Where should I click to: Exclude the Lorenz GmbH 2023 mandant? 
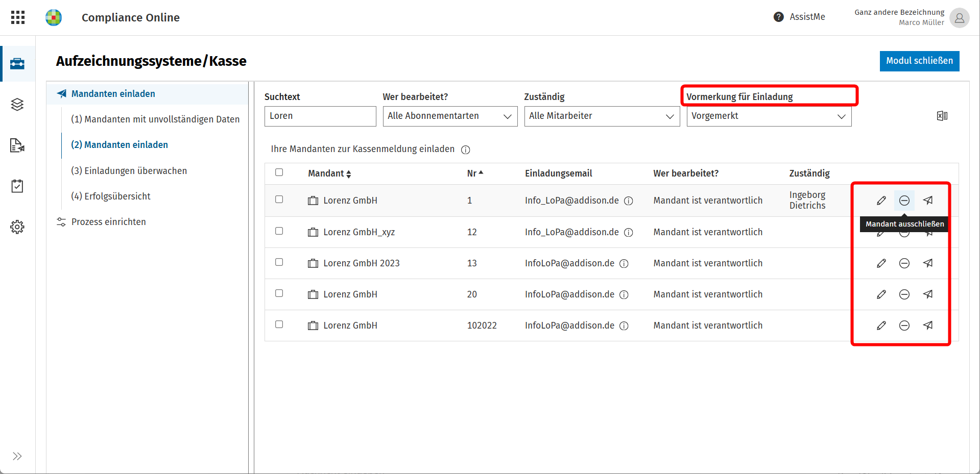point(904,263)
